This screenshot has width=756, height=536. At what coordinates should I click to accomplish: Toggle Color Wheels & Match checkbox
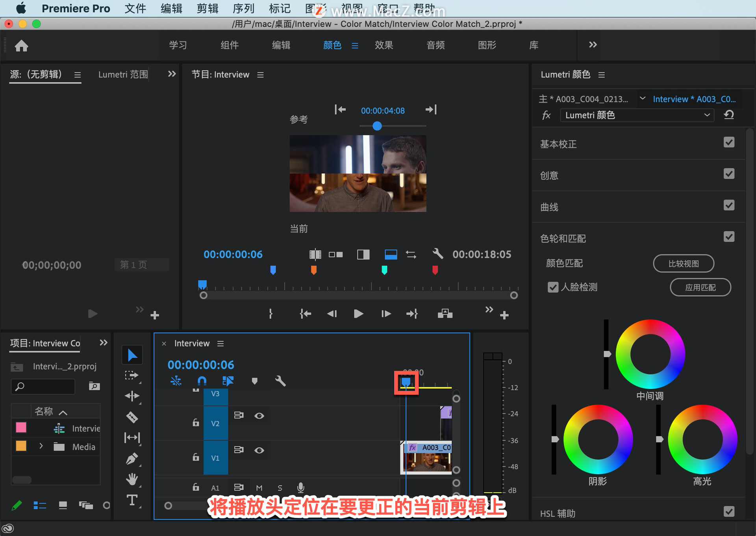(x=729, y=237)
